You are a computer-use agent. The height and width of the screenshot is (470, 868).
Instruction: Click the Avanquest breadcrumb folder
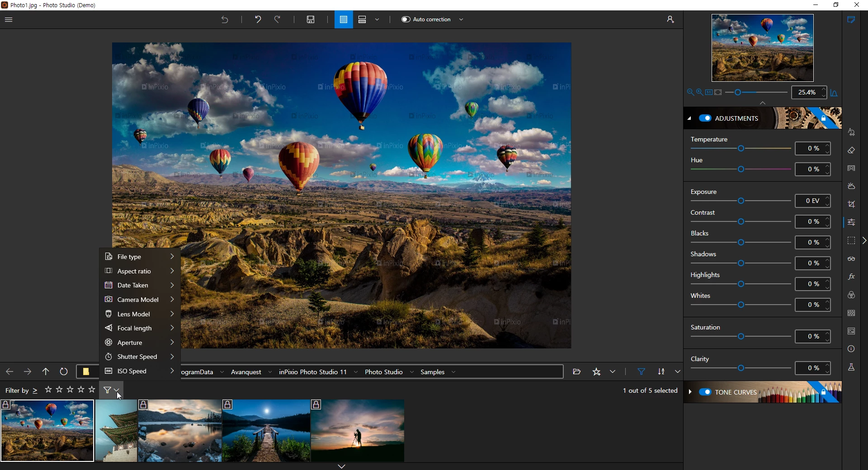pyautogui.click(x=246, y=372)
